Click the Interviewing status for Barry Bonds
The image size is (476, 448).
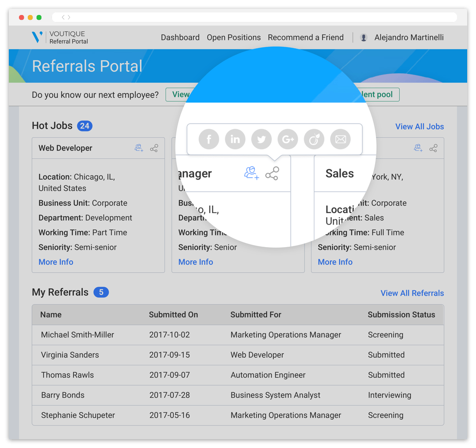click(x=390, y=395)
